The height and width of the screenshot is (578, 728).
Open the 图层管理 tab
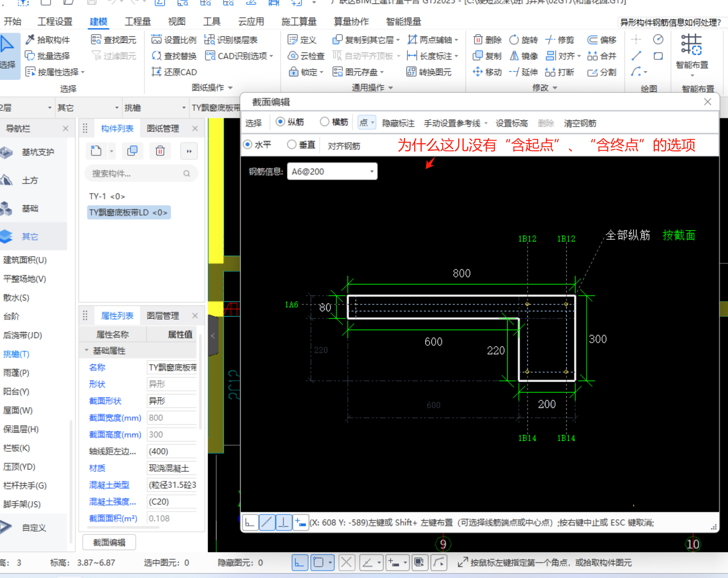click(x=163, y=316)
